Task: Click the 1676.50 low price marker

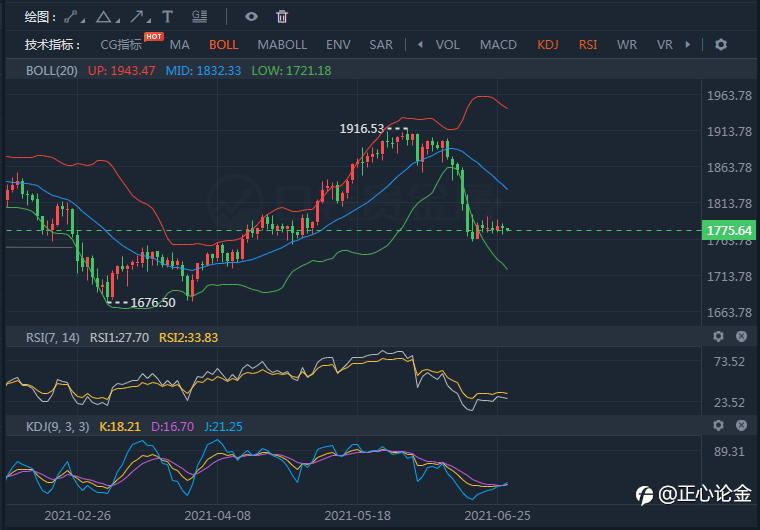Action: click(x=153, y=303)
